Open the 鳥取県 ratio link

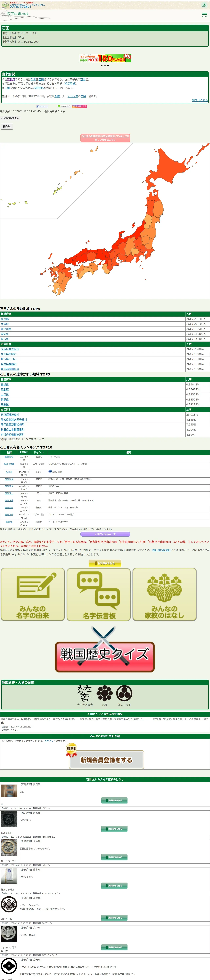(5, 404)
